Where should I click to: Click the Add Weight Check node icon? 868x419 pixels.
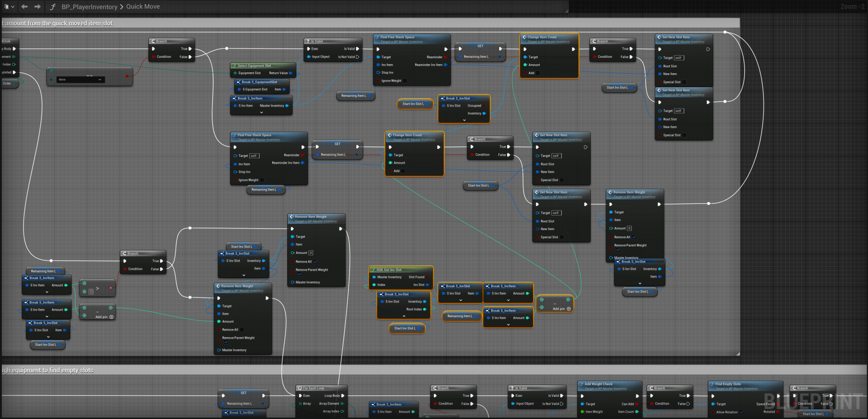(582, 384)
